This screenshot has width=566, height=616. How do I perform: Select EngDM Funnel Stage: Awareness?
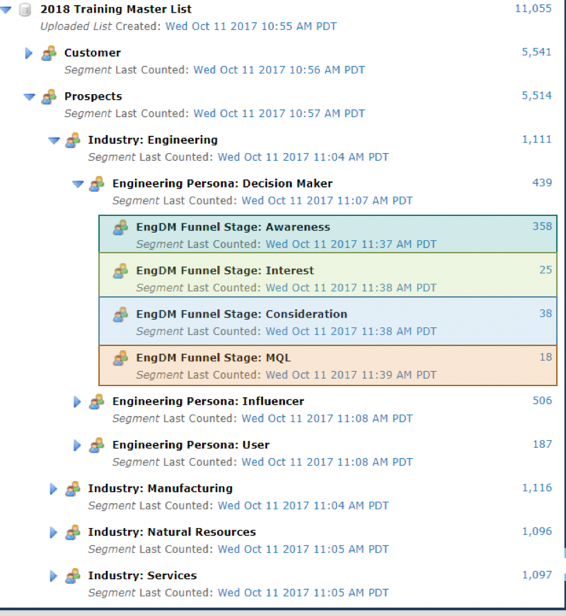[x=233, y=227]
